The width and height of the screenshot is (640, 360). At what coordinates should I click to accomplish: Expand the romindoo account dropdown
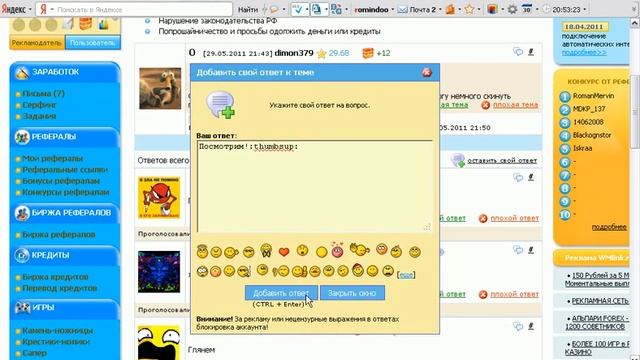(x=393, y=9)
